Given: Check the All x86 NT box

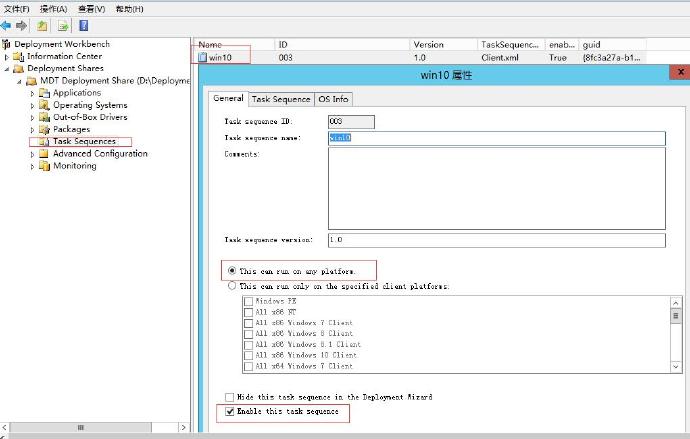Looking at the screenshot, I should [x=248, y=312].
